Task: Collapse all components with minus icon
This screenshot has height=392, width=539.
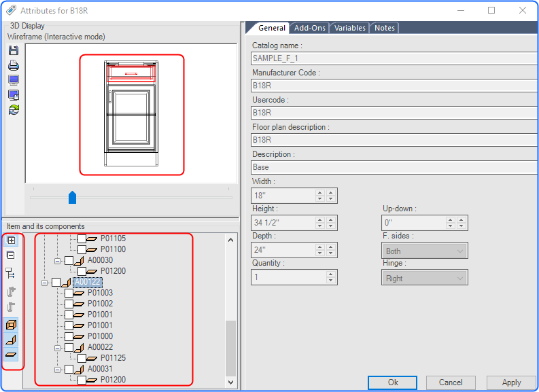Action: (11, 255)
